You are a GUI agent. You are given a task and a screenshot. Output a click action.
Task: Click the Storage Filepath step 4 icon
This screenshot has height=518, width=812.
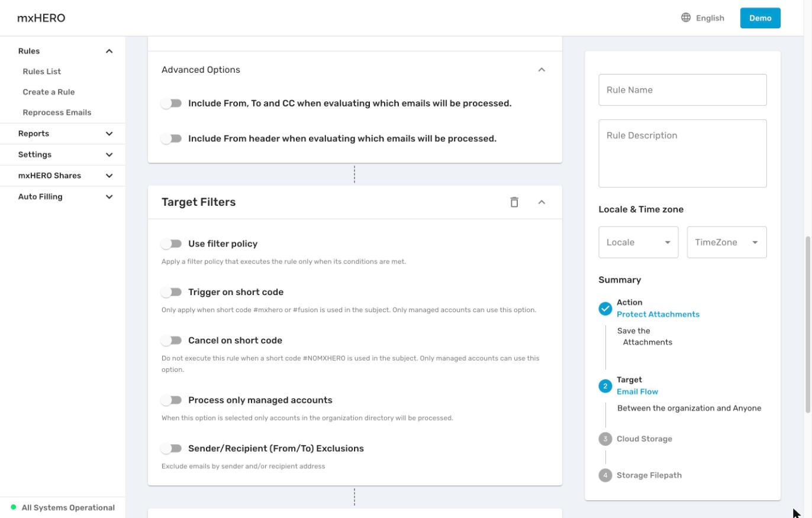pyautogui.click(x=605, y=475)
